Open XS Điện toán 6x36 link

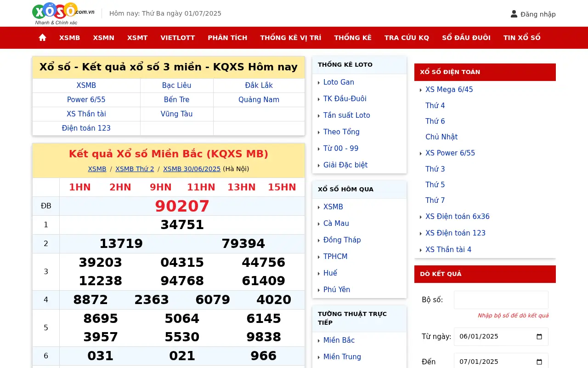(x=458, y=217)
